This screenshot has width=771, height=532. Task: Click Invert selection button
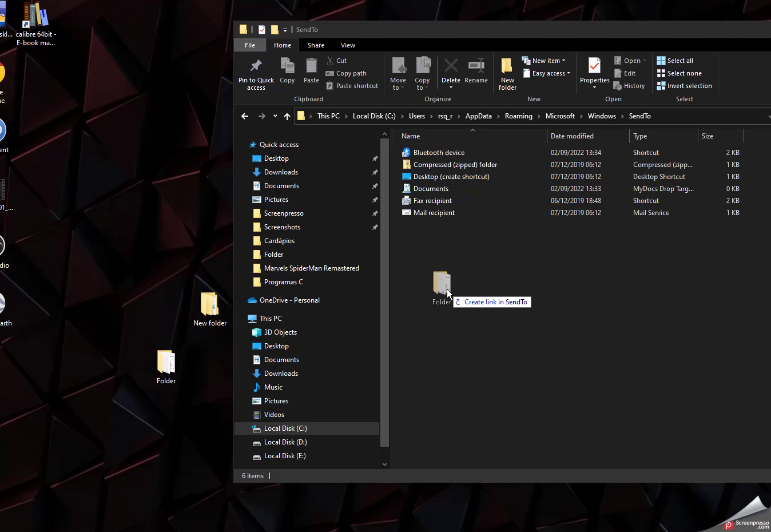(x=684, y=86)
